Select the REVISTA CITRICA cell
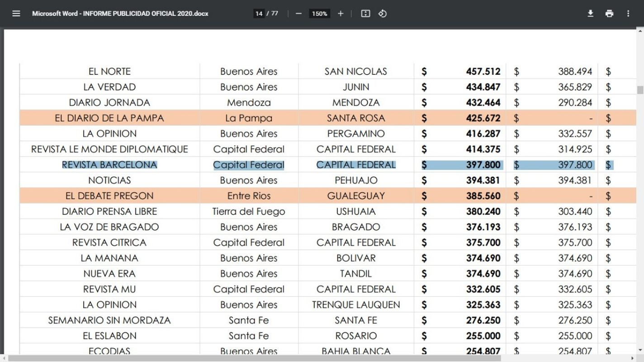This screenshot has width=644, height=362. pos(109,243)
